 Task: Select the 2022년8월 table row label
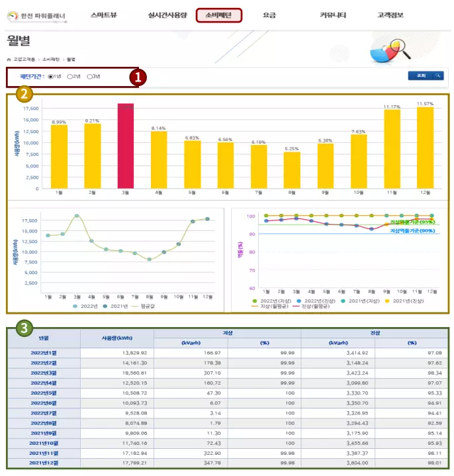44,423
